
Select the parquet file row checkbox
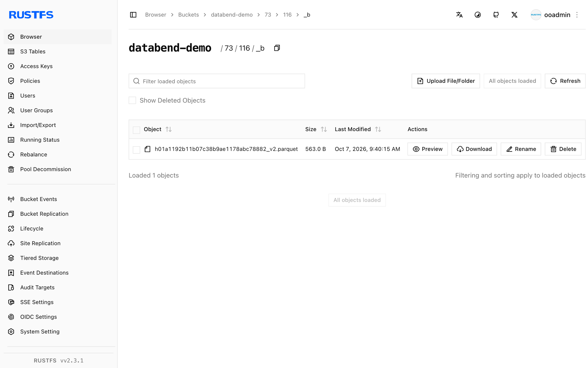point(136,149)
